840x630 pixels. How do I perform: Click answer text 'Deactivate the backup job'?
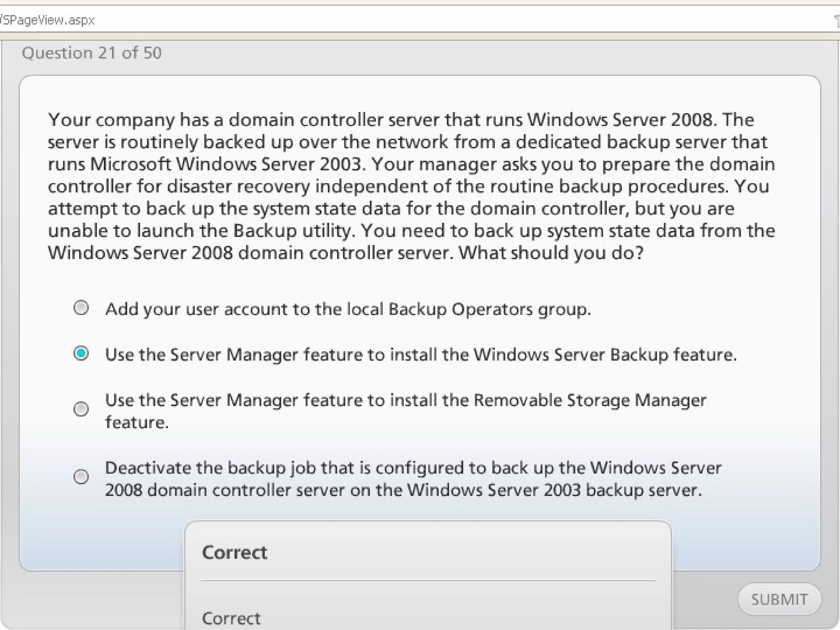coord(413,479)
